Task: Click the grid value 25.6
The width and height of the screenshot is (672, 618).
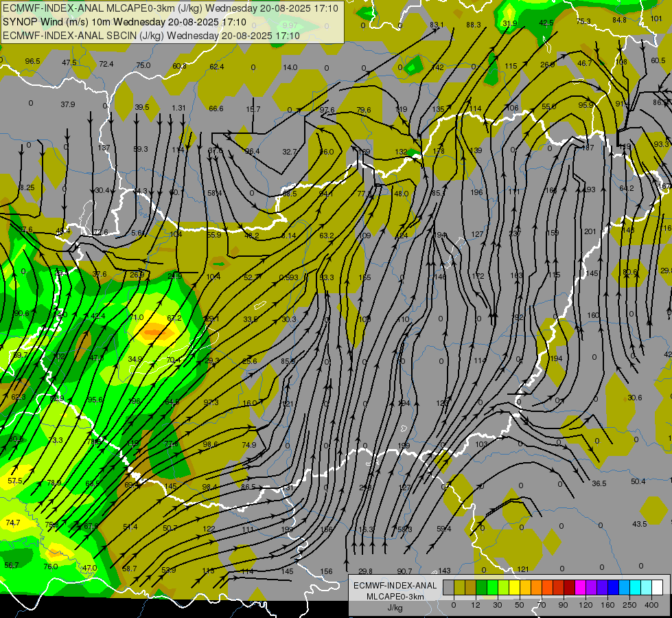Action: tap(250, 361)
